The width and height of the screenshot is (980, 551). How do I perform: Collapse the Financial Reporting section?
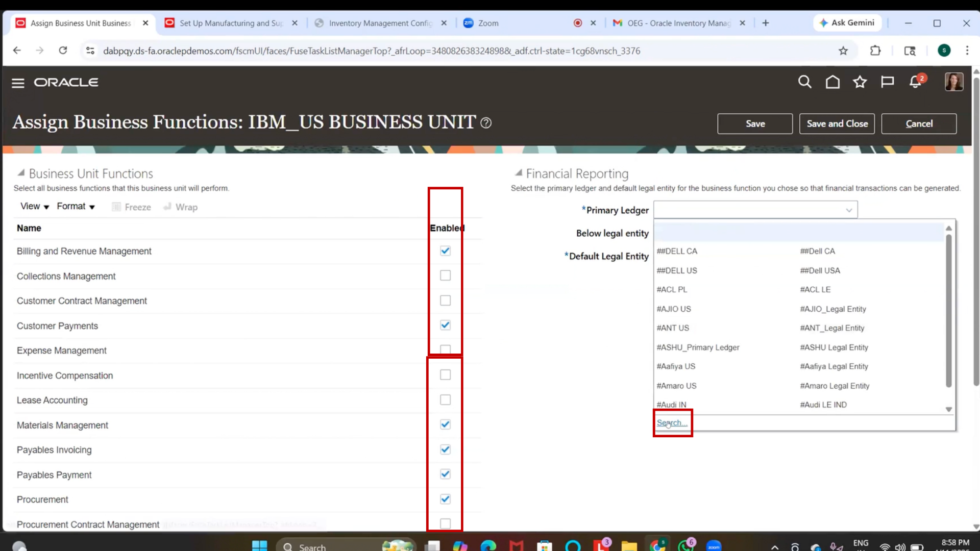point(518,172)
